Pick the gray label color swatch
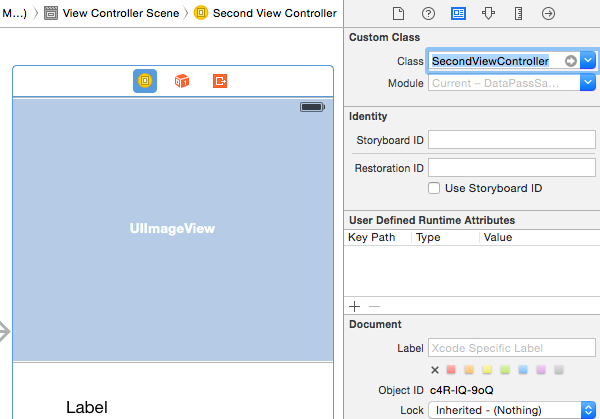 [x=559, y=370]
